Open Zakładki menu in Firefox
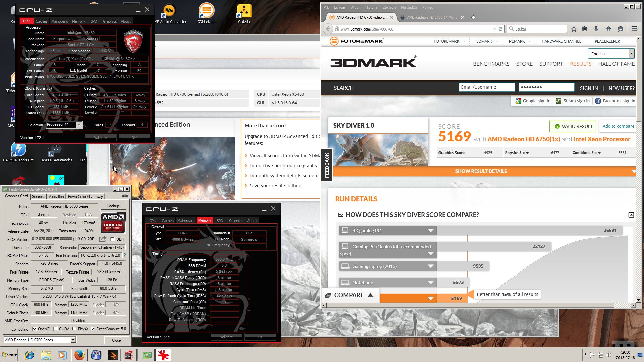644x362 pixels. (389, 7)
